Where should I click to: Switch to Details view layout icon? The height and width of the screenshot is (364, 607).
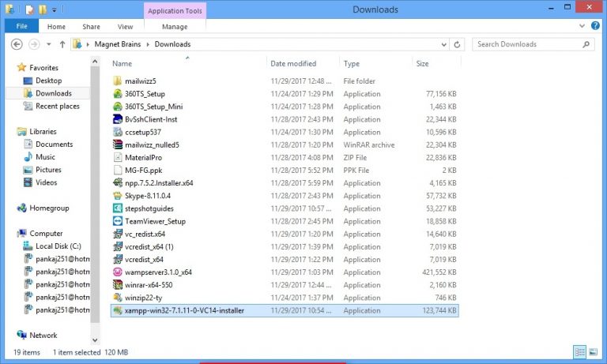click(579, 351)
